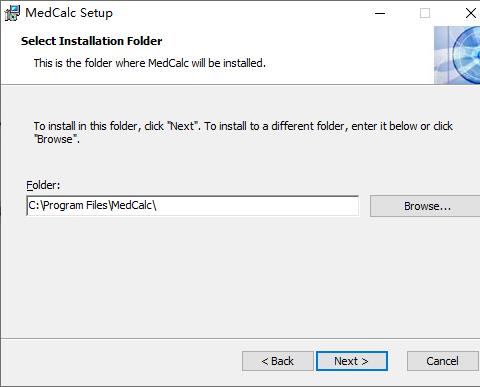This screenshot has width=480, height=387.
Task: Open the Browse... folder picker
Action: pyautogui.click(x=427, y=206)
